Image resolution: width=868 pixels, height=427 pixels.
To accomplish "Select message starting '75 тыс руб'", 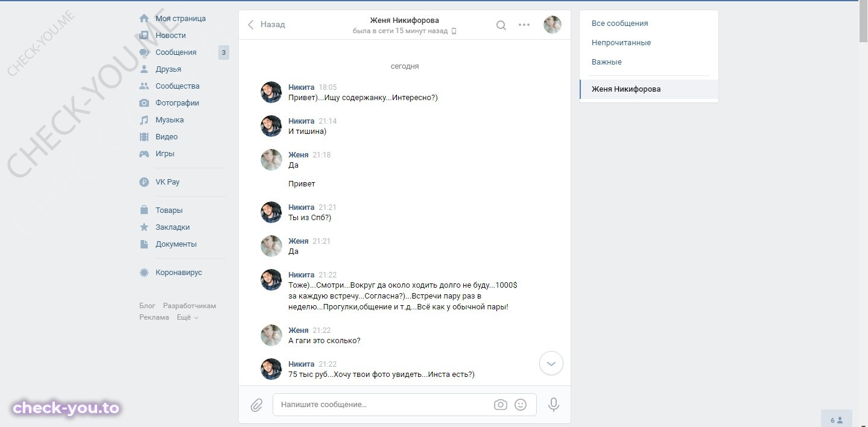I will [382, 375].
